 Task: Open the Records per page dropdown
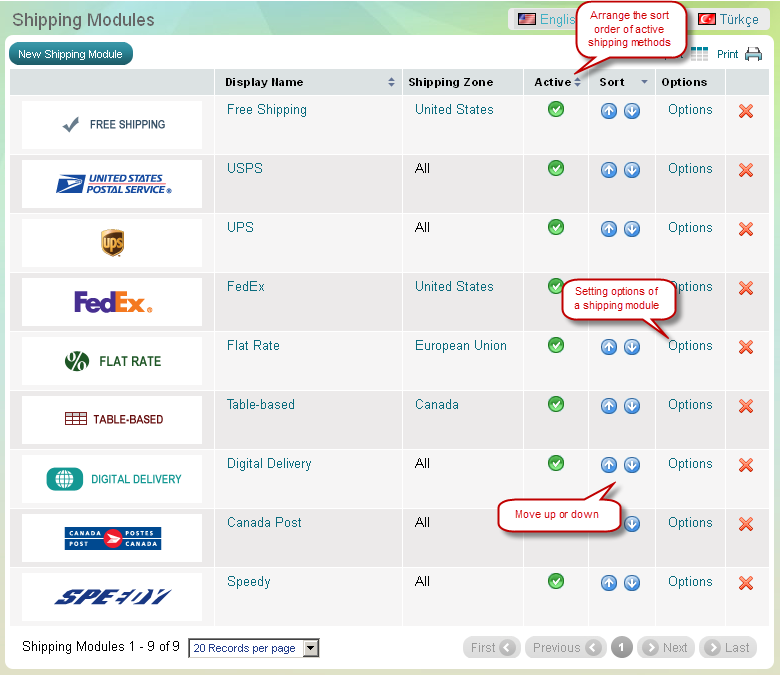pos(310,648)
